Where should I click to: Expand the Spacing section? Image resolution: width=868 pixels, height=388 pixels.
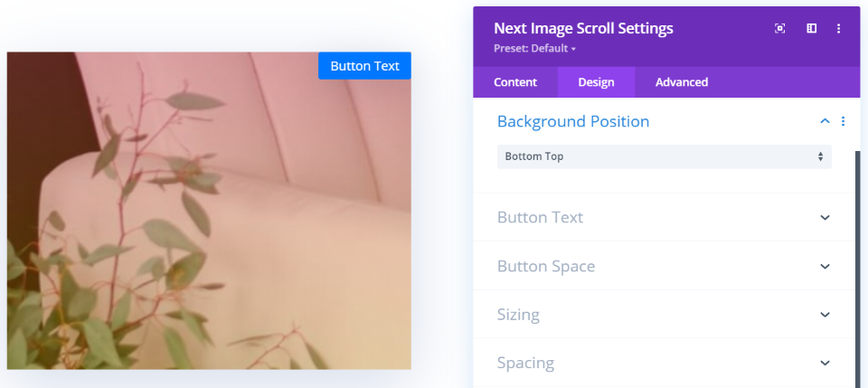click(825, 363)
